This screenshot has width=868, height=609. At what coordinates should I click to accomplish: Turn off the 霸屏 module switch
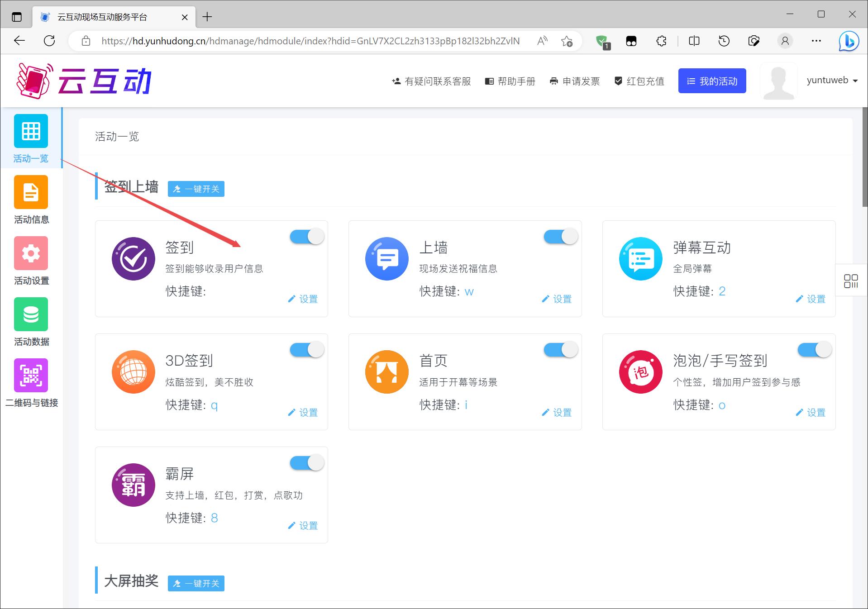(307, 463)
